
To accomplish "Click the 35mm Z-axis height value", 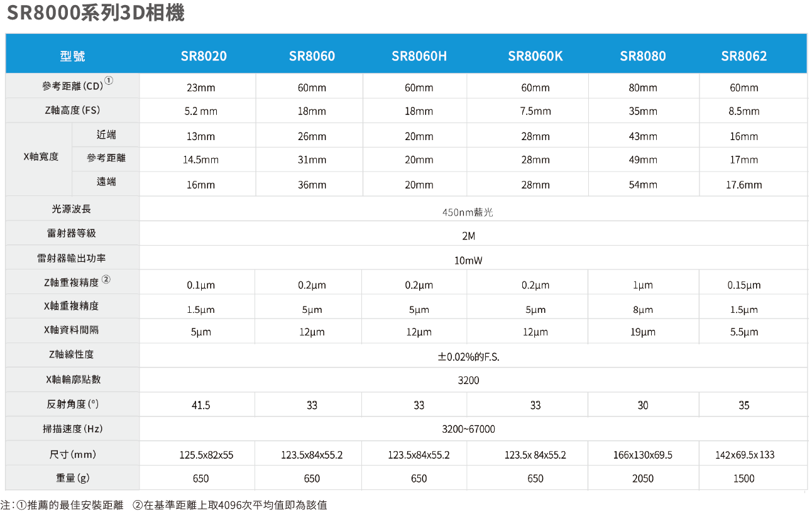I will 643,112.
